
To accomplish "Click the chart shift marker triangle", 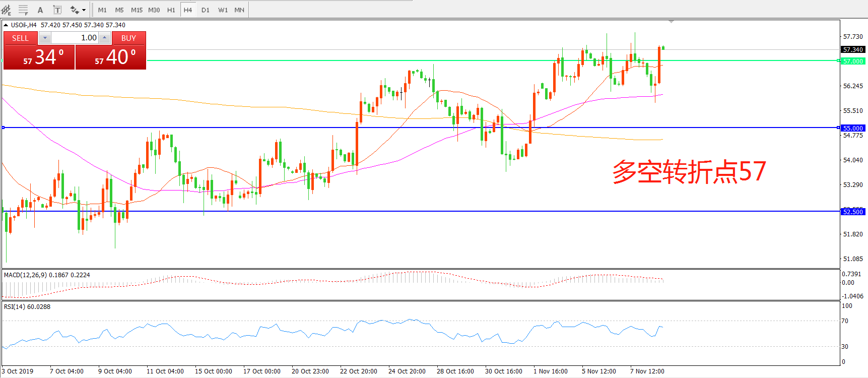I will [x=671, y=22].
